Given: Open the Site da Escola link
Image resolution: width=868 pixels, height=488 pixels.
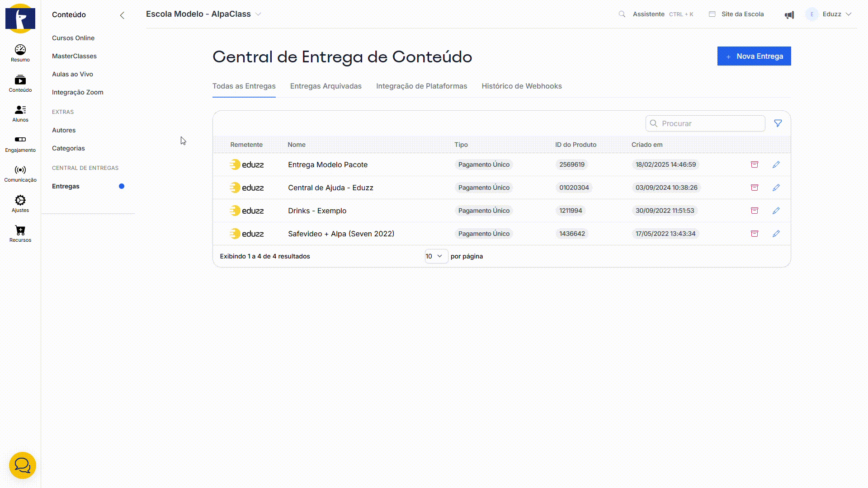Looking at the screenshot, I should coord(742,14).
